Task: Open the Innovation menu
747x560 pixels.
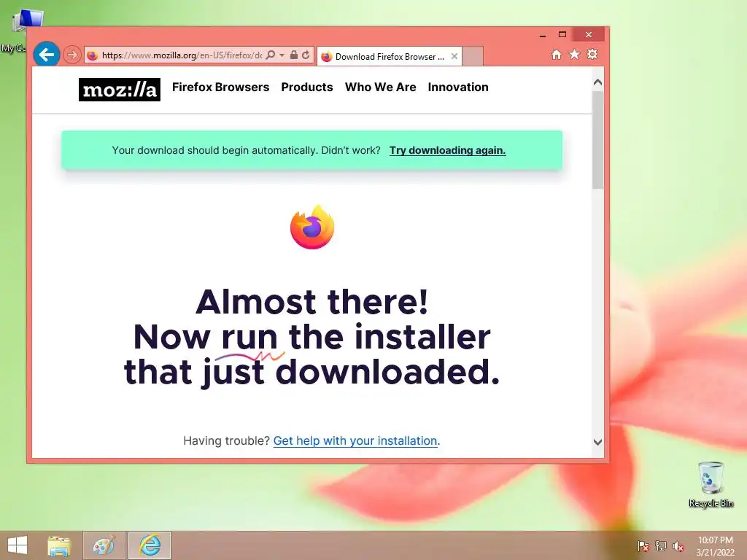Action: (x=458, y=87)
